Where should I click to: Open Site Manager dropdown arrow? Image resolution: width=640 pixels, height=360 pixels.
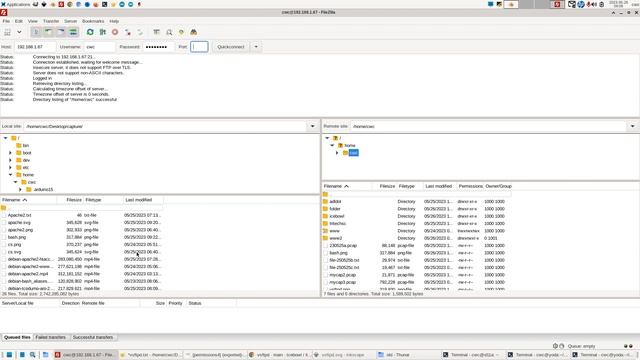[x=19, y=32]
